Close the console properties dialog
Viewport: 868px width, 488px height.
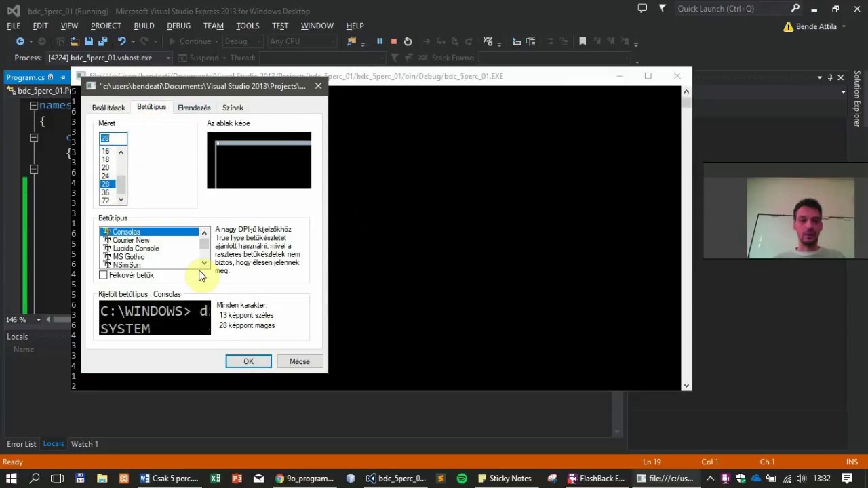pos(318,86)
